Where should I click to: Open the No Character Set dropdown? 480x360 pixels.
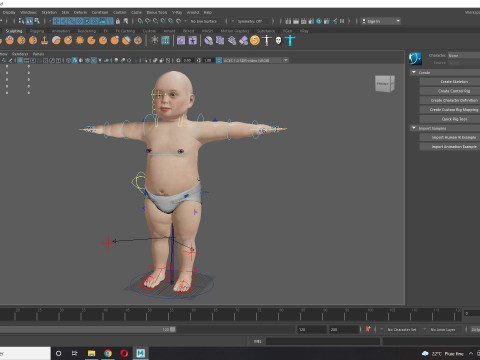tap(403, 329)
